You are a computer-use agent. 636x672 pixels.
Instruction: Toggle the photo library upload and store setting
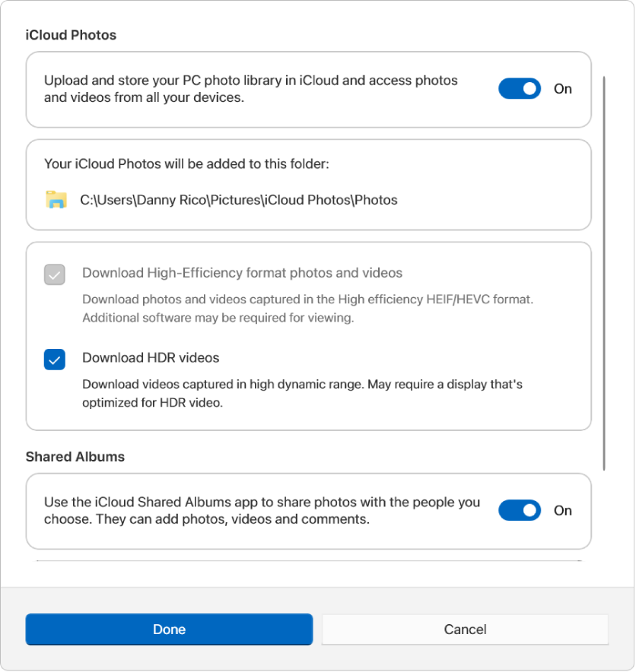(x=520, y=88)
